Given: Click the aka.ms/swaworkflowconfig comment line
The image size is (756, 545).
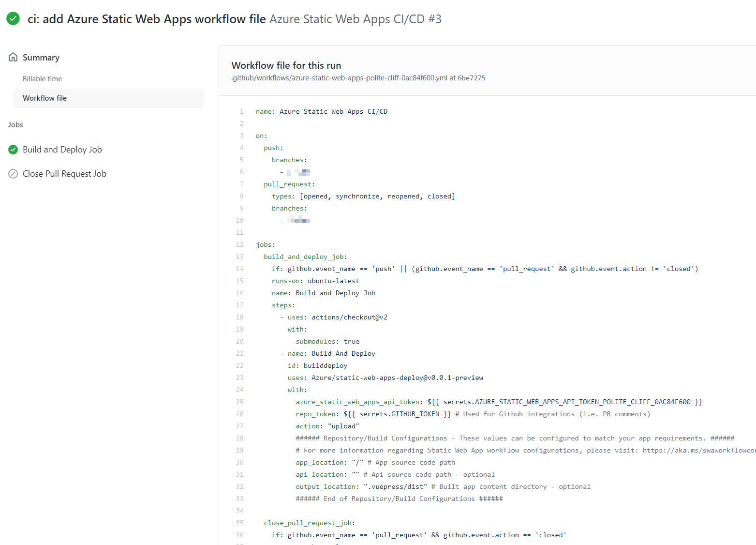Looking at the screenshot, I should coord(526,450).
